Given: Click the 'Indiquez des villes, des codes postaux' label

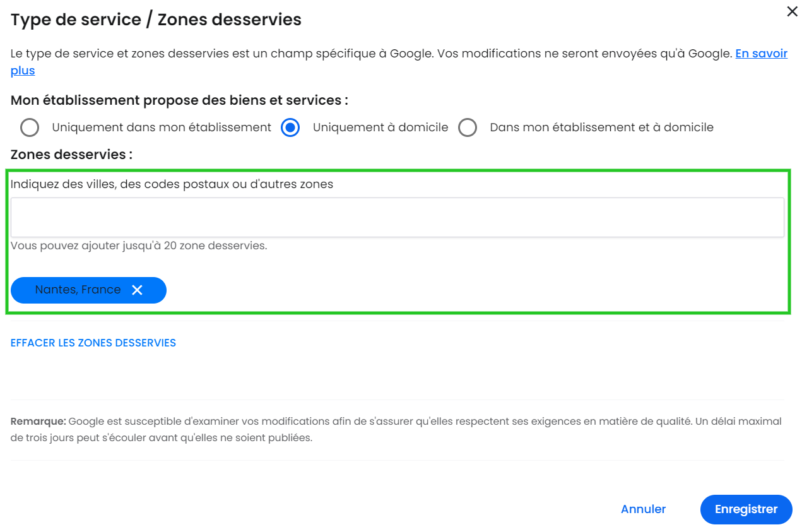Looking at the screenshot, I should click(x=172, y=185).
